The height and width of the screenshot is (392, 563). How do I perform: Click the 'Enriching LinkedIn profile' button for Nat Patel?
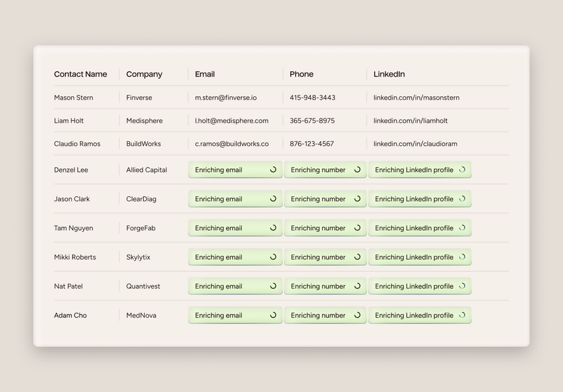(x=420, y=286)
